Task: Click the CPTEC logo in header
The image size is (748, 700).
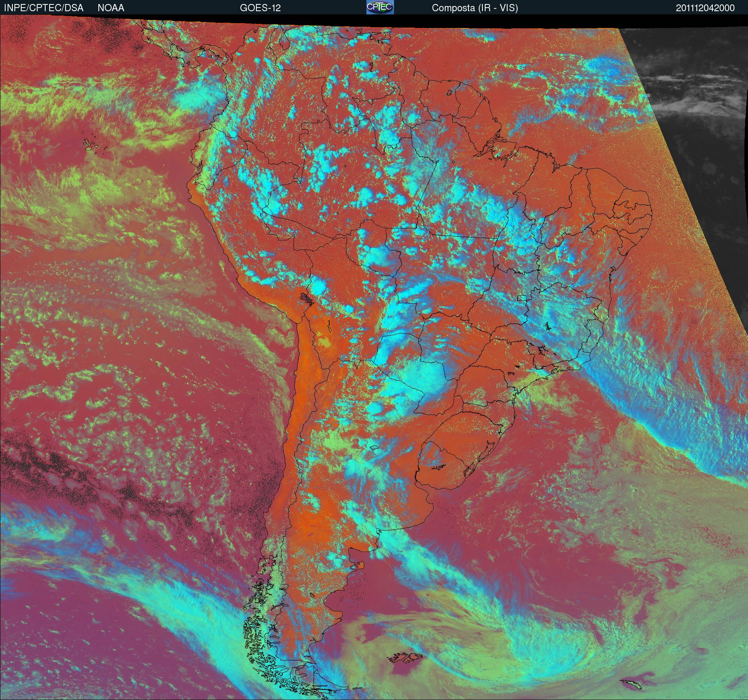Action: point(380,7)
